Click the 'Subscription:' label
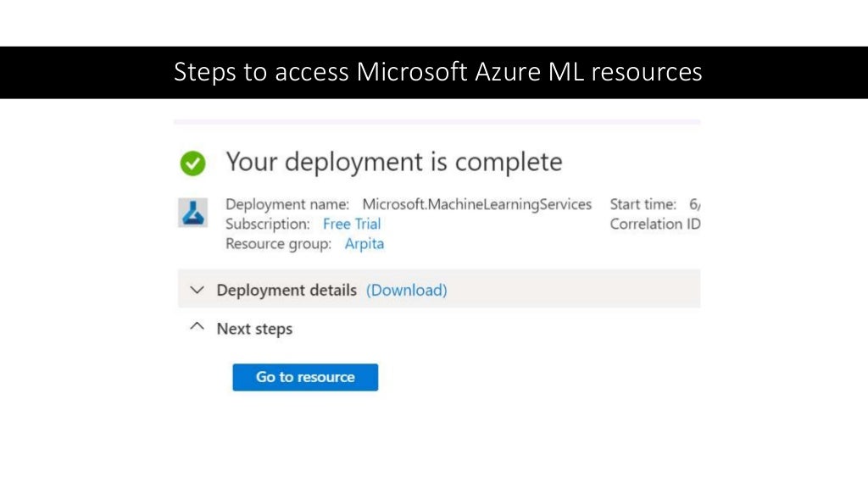The width and height of the screenshot is (868, 488). [x=267, y=224]
